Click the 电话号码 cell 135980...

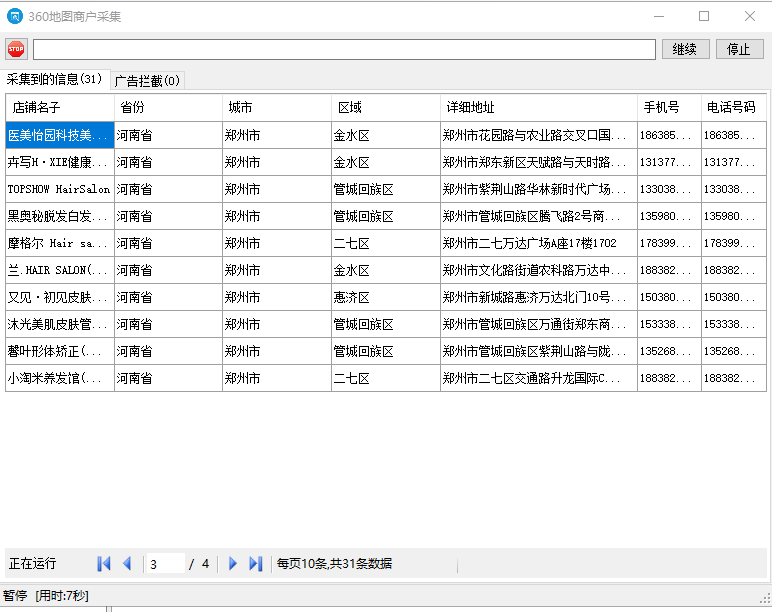coord(734,217)
